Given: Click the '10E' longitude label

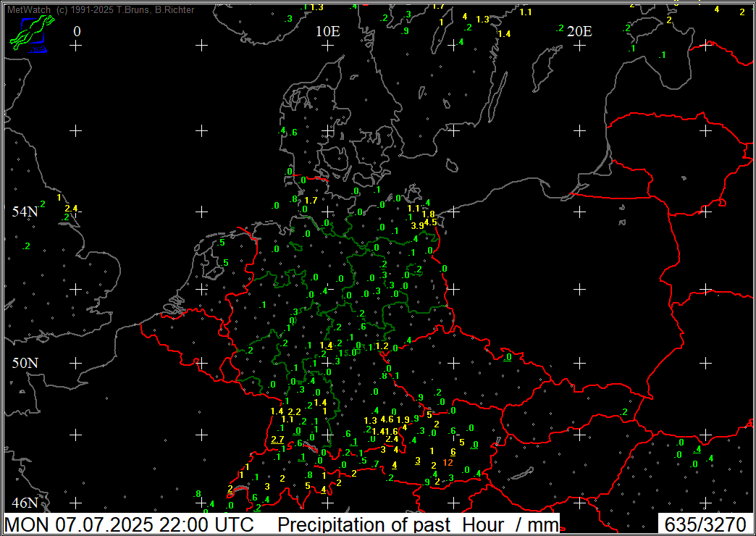Looking at the screenshot, I should [x=328, y=32].
